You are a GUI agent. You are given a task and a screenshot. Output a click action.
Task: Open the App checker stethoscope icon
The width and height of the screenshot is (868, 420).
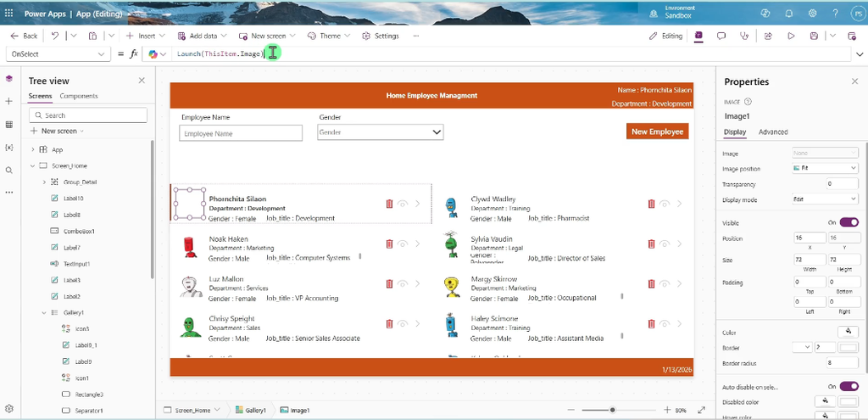[744, 36]
